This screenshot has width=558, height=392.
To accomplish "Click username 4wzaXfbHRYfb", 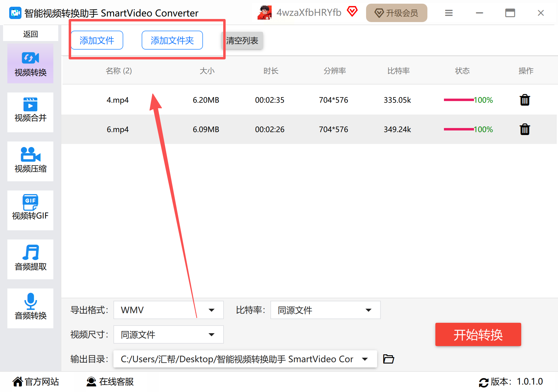I will [309, 13].
